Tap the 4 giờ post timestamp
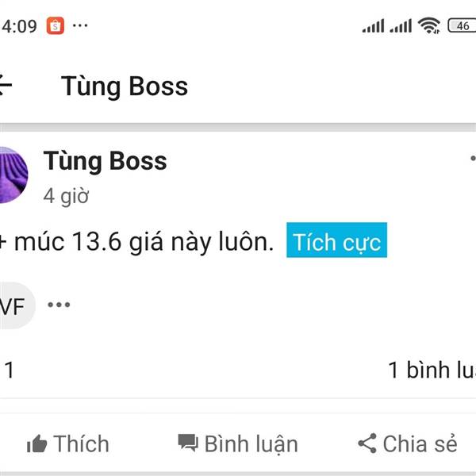476x476 pixels. pos(66,196)
